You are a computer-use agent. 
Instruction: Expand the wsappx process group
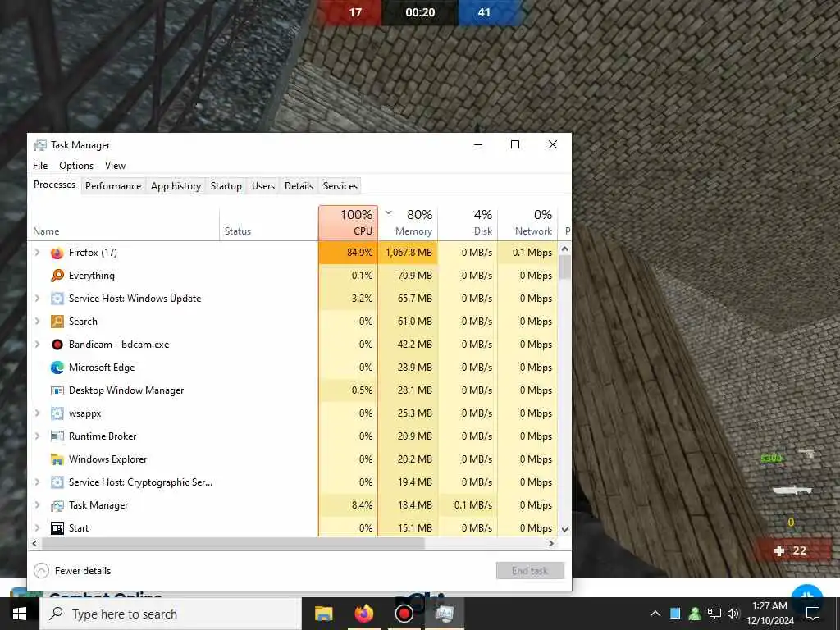[x=37, y=413]
